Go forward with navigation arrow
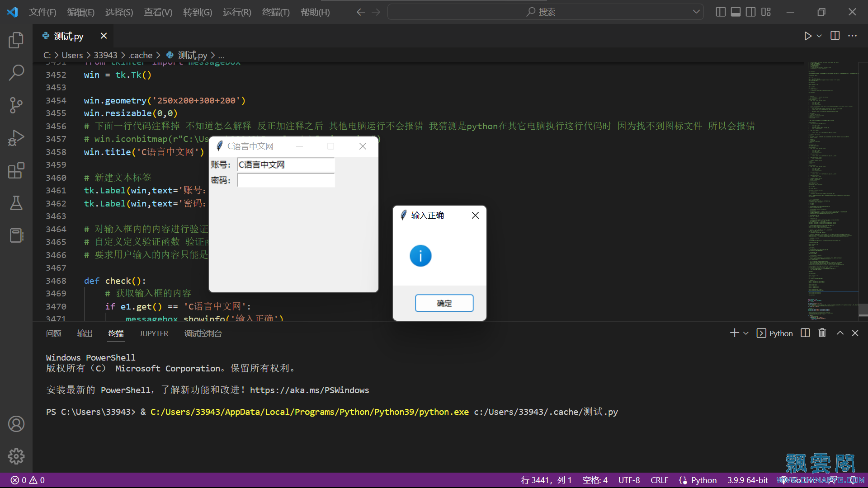Viewport: 868px width, 488px height. pos(376,12)
